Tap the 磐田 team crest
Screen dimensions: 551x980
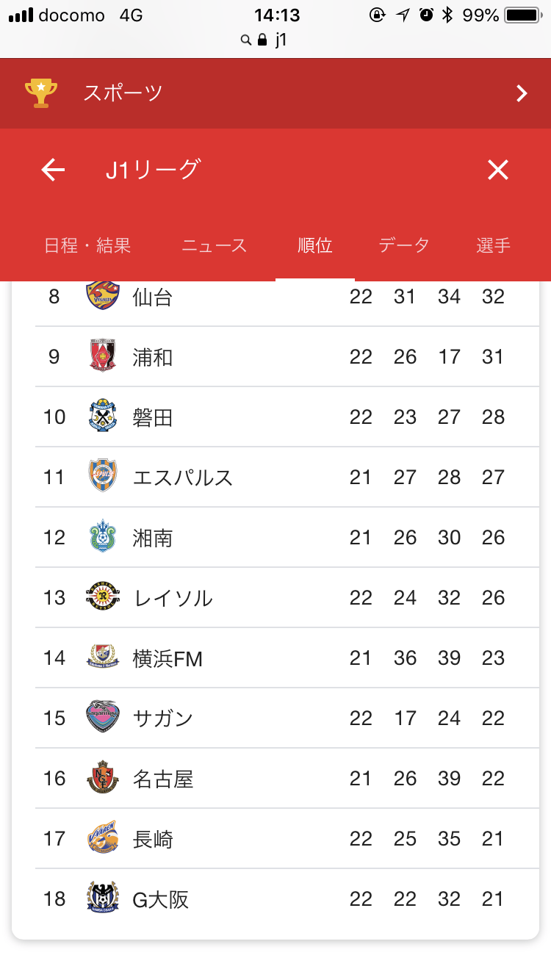102,417
